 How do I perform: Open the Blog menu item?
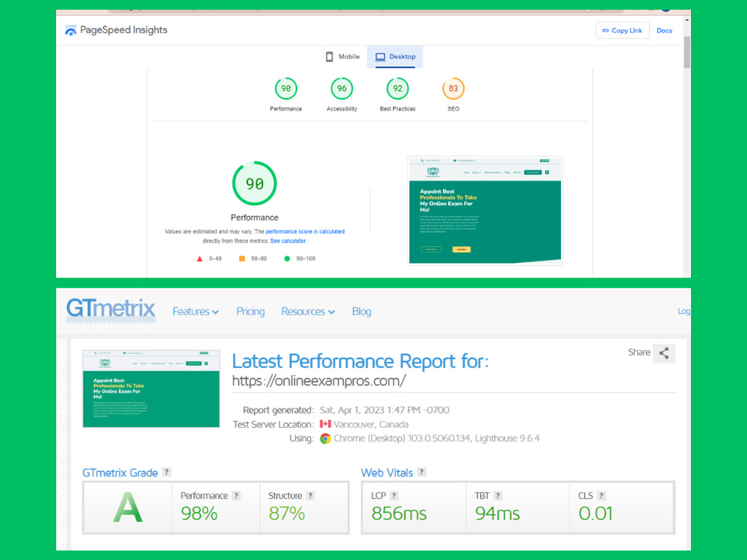click(362, 311)
